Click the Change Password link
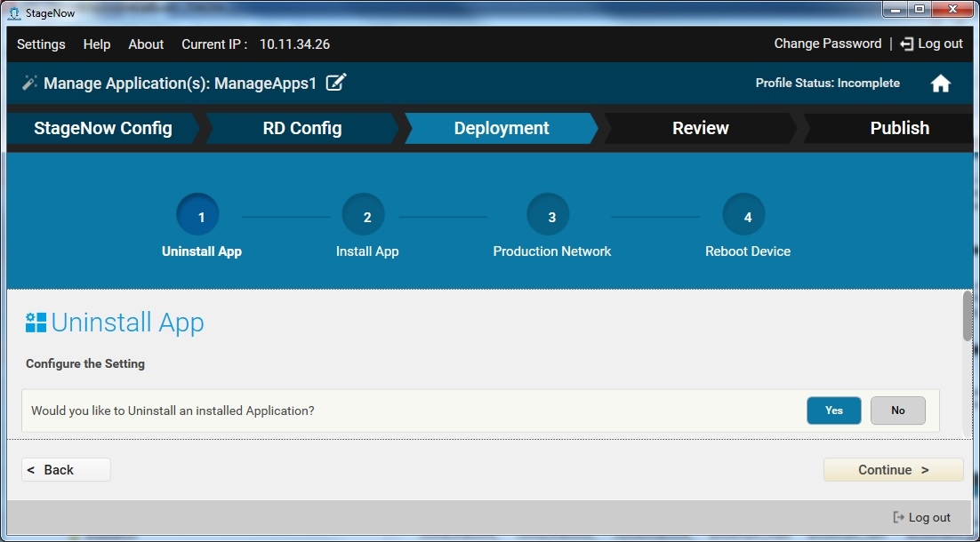Screen dimensions: 980x542 point(827,44)
